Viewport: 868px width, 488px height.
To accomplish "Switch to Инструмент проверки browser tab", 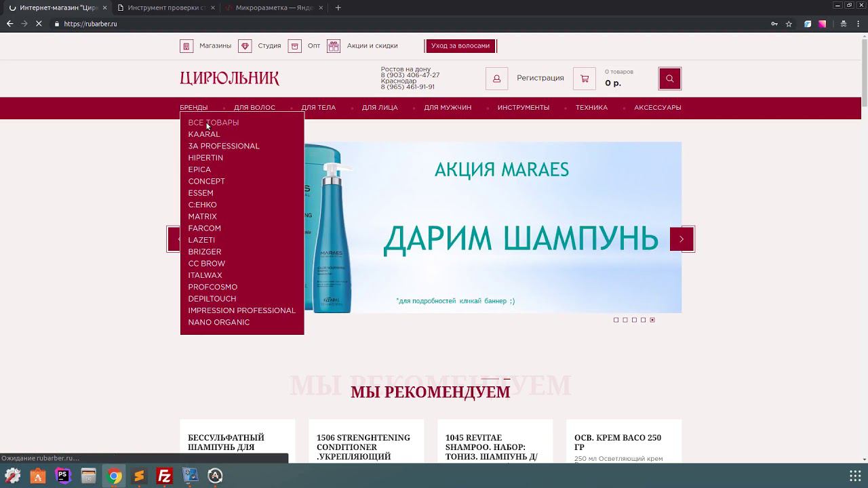I will (166, 7).
